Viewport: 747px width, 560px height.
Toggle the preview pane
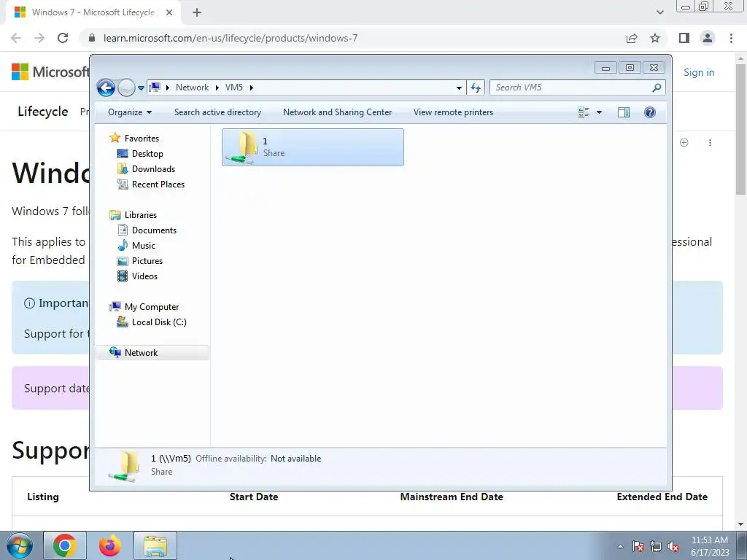[624, 112]
